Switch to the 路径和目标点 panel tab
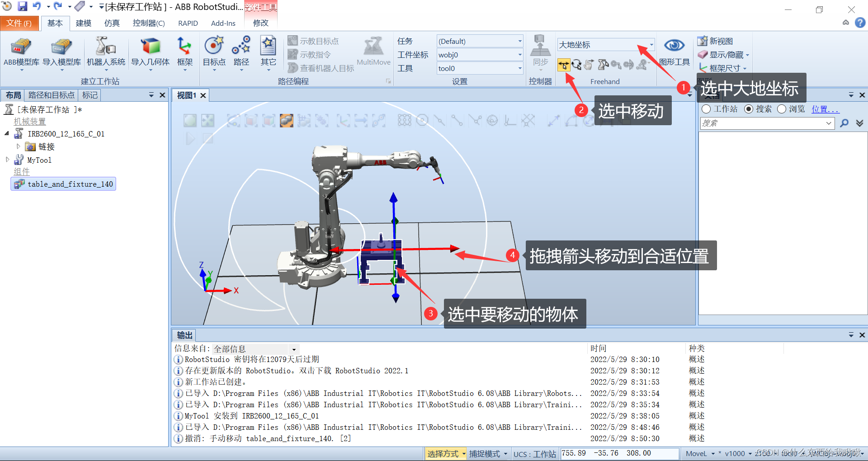The height and width of the screenshot is (461, 868). pyautogui.click(x=51, y=95)
